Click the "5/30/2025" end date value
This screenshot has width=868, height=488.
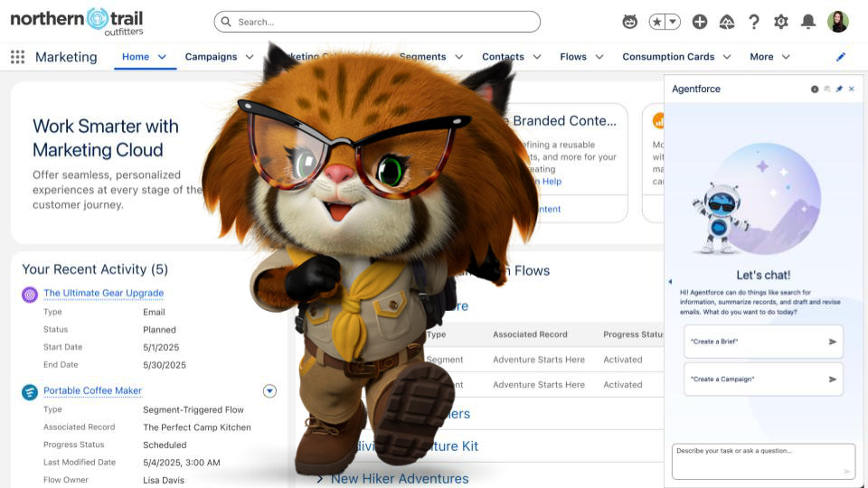tap(165, 365)
